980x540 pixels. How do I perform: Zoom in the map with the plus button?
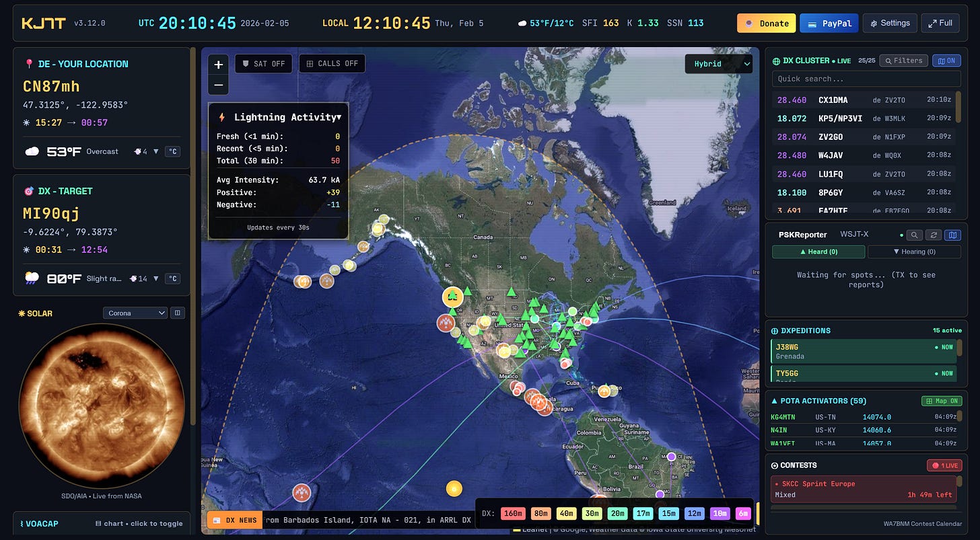click(x=218, y=65)
